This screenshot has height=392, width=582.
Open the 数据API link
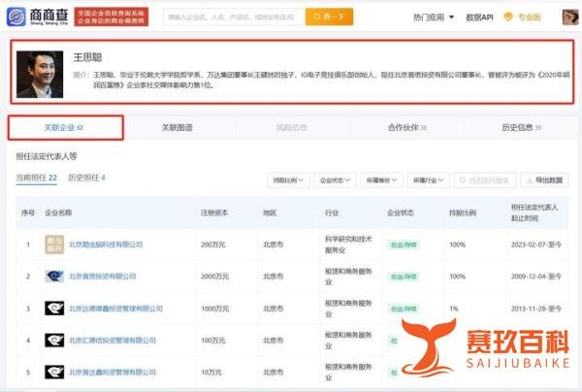479,17
